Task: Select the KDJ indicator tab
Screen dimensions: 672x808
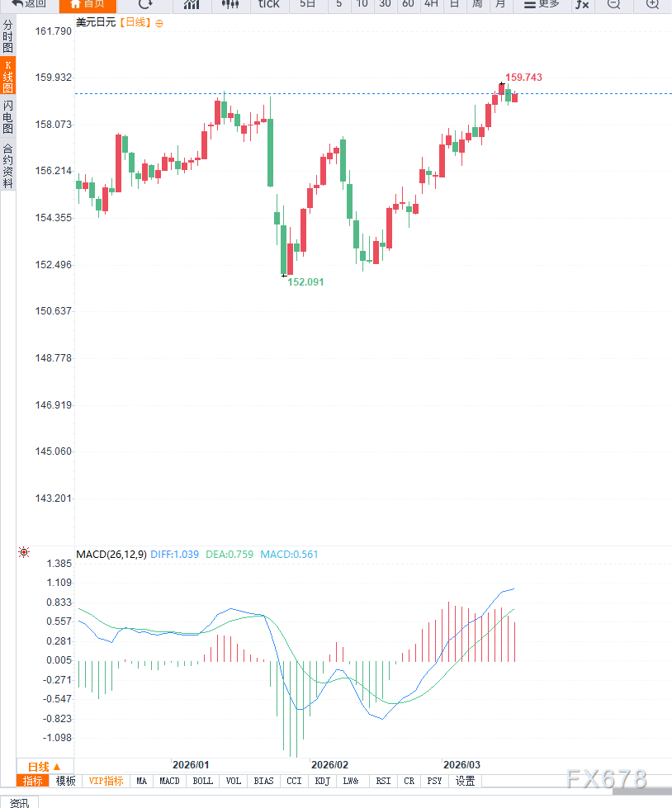Action: click(322, 781)
